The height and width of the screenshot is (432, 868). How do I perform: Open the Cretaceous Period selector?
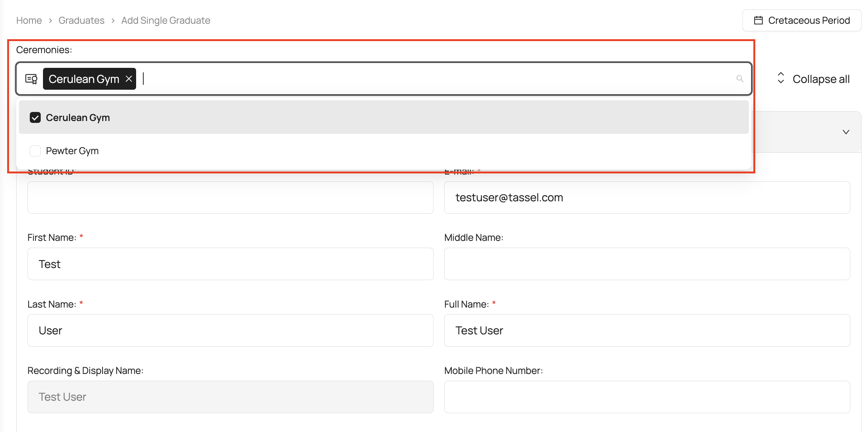click(x=802, y=20)
